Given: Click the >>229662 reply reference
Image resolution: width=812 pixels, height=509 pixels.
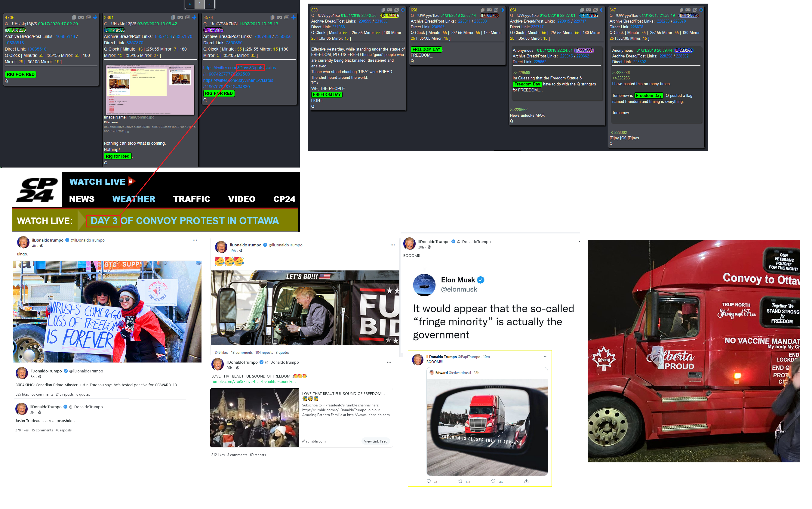Looking at the screenshot, I should click(x=519, y=110).
